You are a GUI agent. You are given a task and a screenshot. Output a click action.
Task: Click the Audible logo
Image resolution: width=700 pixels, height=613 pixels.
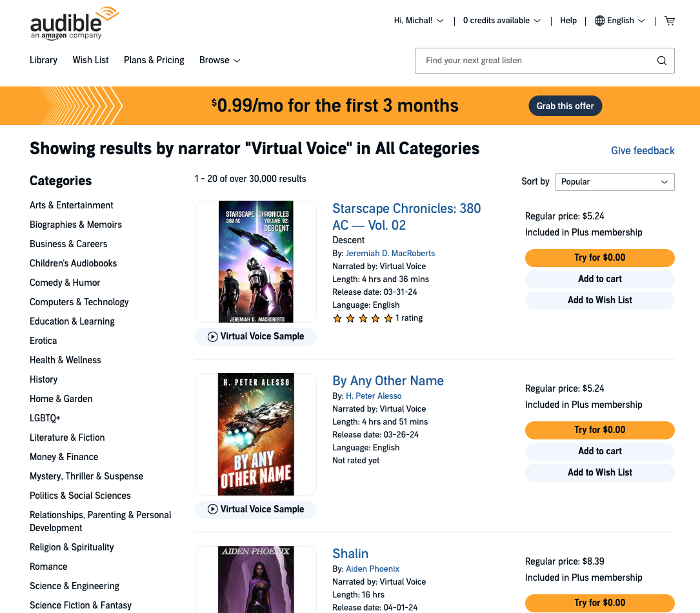(69, 23)
